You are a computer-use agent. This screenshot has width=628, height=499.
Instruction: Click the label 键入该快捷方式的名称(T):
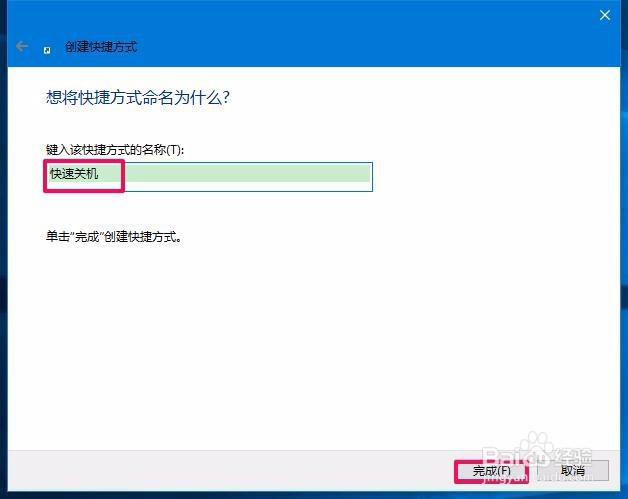(x=115, y=150)
